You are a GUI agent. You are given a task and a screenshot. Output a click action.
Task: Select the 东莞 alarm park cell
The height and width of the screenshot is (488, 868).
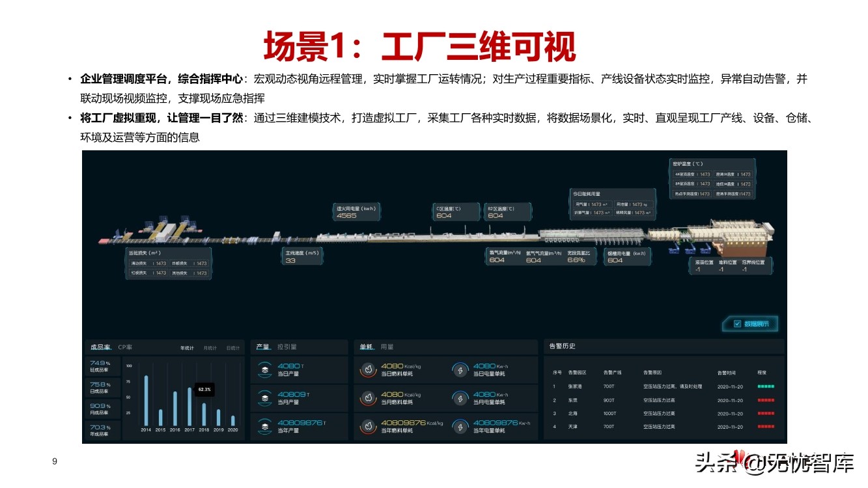[572, 400]
